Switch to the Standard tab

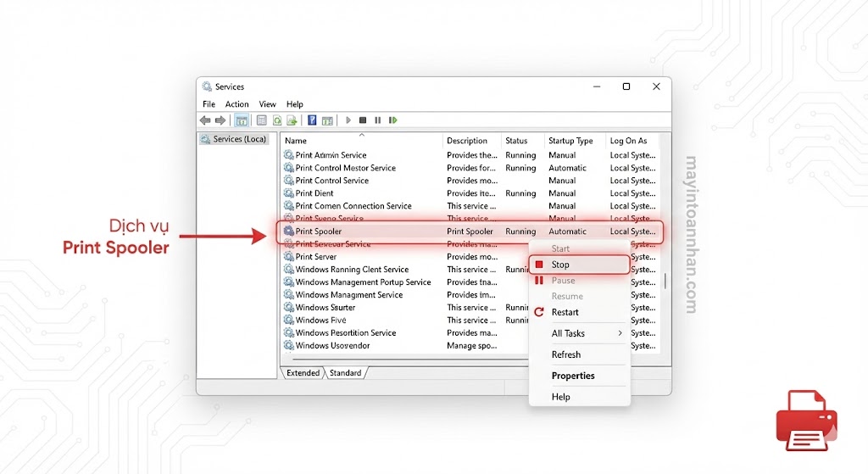(x=345, y=373)
